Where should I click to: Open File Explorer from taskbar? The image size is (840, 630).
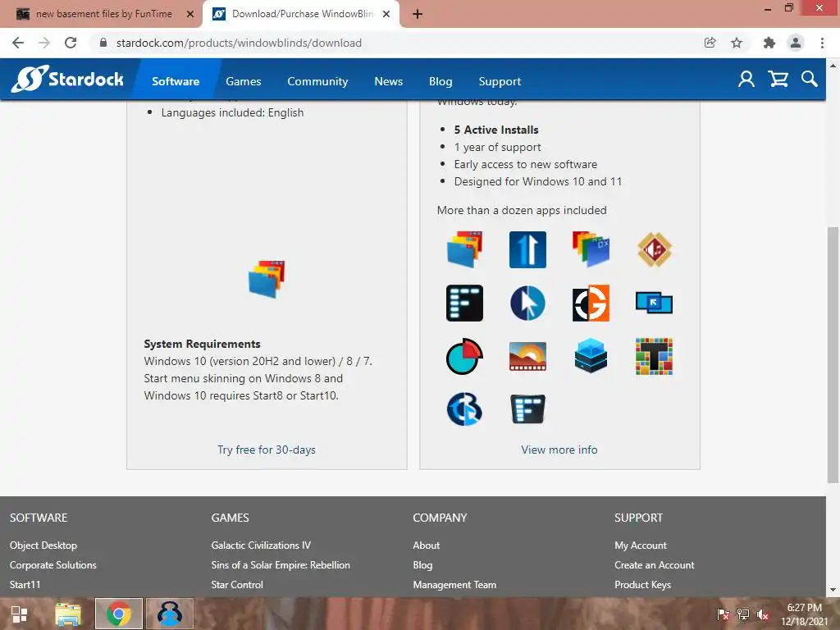coord(68,614)
